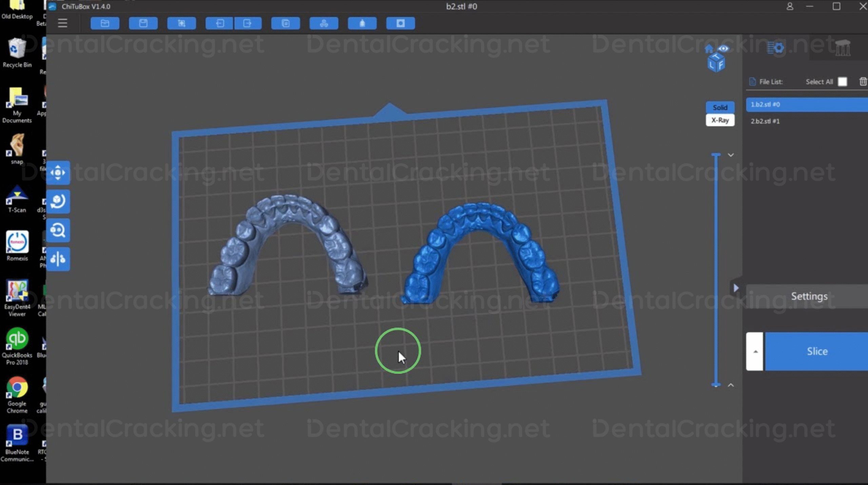This screenshot has height=485, width=868.
Task: Select the Rotate tool on left sidebar
Action: 58,201
